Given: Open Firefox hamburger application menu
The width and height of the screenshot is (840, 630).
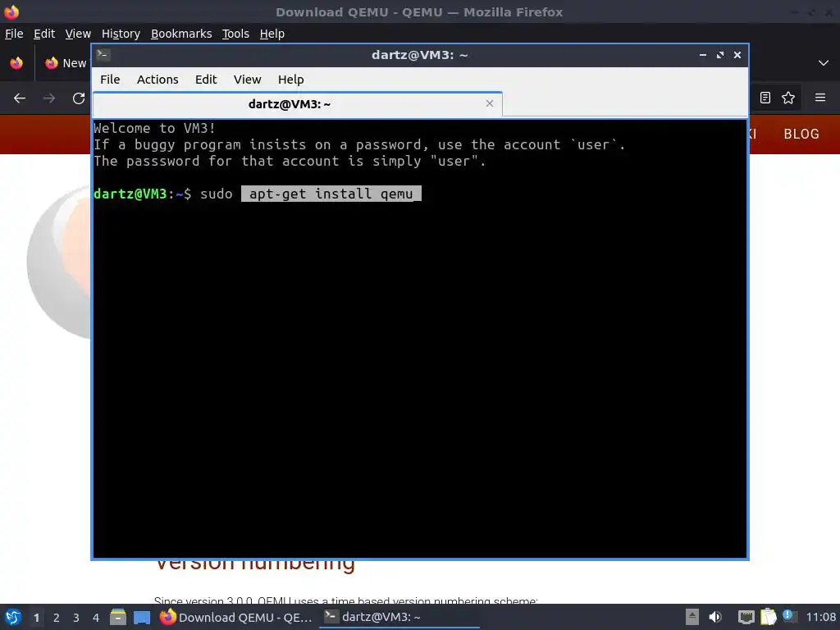Looking at the screenshot, I should [x=820, y=98].
